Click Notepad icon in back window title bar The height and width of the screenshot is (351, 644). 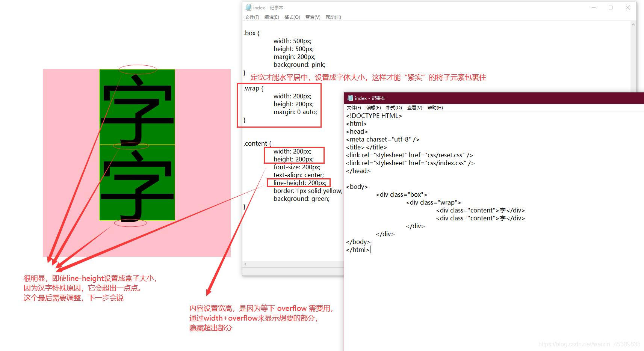click(x=248, y=8)
